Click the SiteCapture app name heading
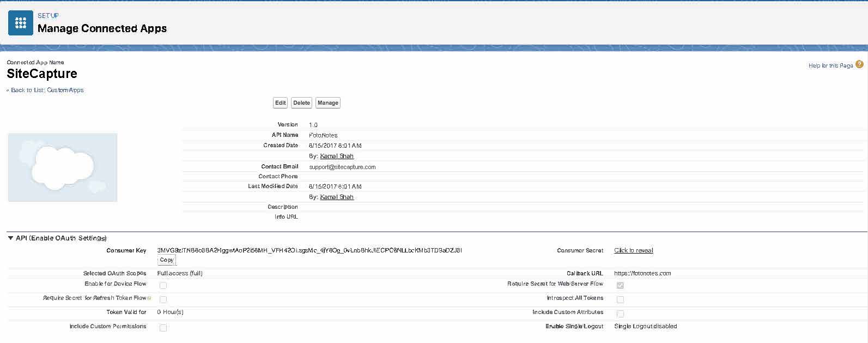868x343 pixels. (x=42, y=74)
